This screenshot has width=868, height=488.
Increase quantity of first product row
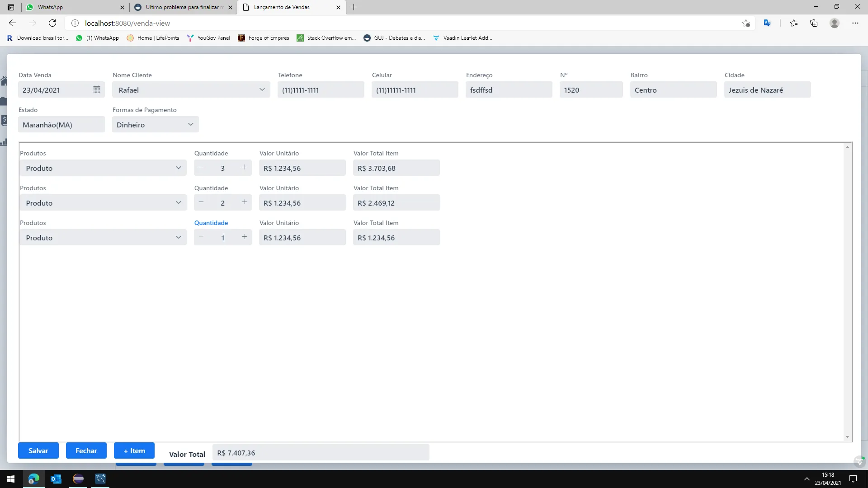[244, 168]
